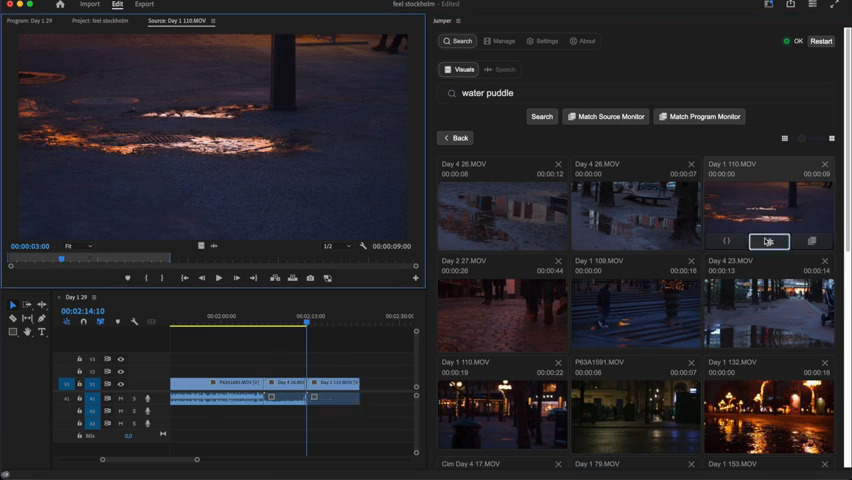Adjust the thumbnail size slider in Jumper

pos(803,139)
